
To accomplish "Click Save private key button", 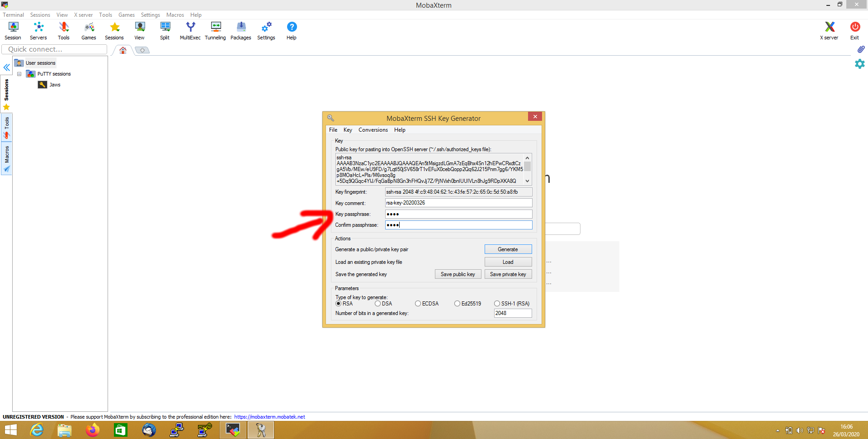I will (508, 274).
